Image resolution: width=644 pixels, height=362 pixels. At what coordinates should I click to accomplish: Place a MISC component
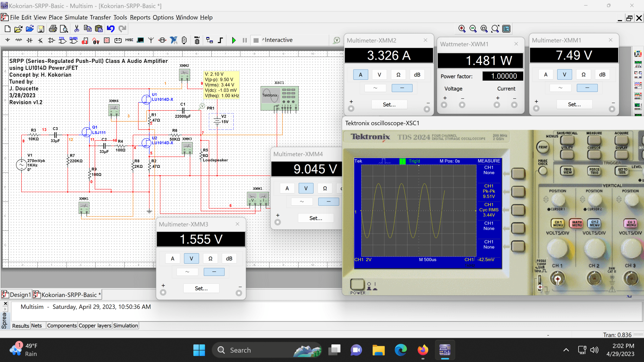click(129, 40)
